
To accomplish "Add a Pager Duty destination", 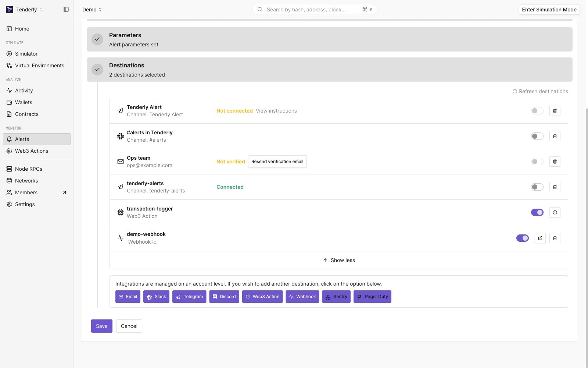I will pyautogui.click(x=372, y=297).
